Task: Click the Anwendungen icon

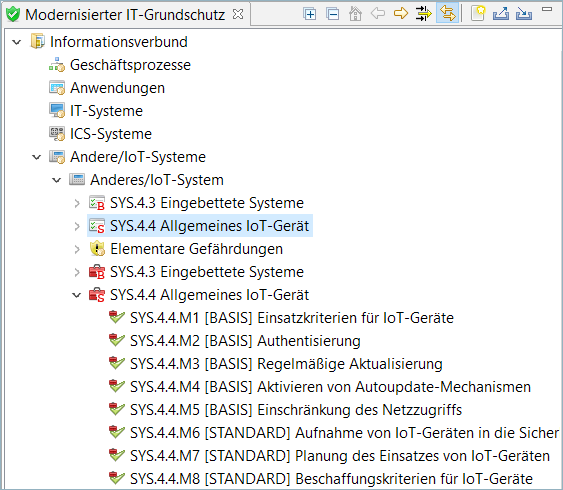Action: [57, 88]
